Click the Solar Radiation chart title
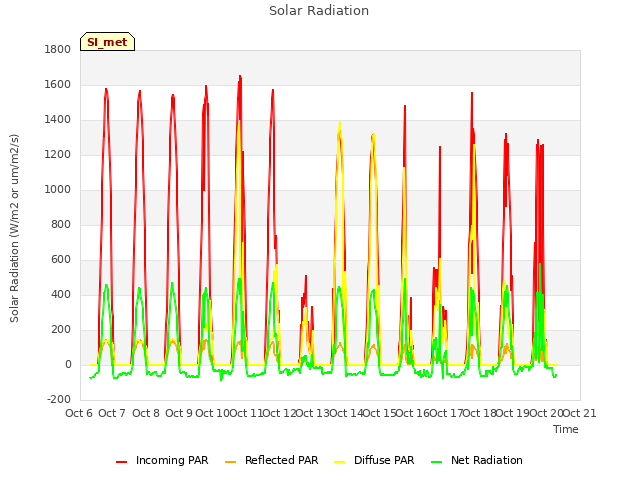The width and height of the screenshot is (640, 480). tap(319, 11)
